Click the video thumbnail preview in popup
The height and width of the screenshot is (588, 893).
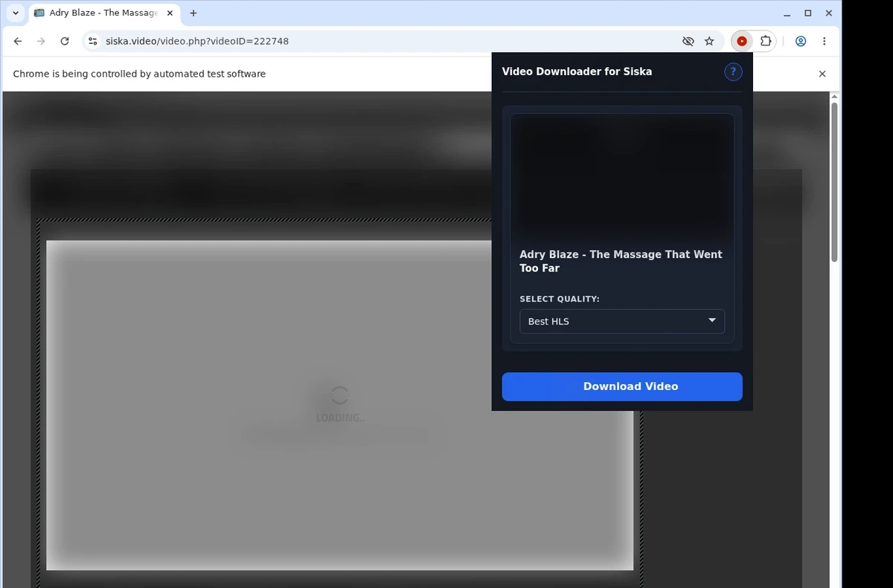[622, 177]
